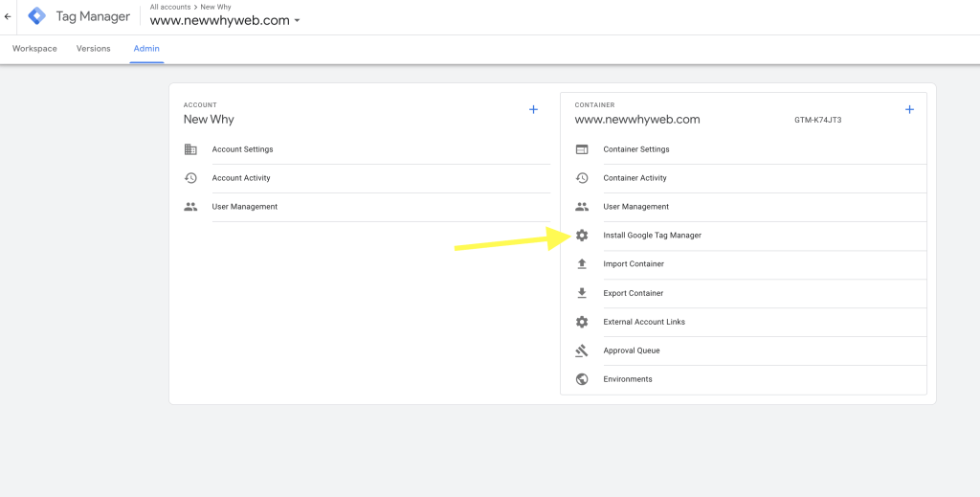Open the New Why breadcrumb link
Image resolution: width=980 pixels, height=497 pixels.
point(215,7)
